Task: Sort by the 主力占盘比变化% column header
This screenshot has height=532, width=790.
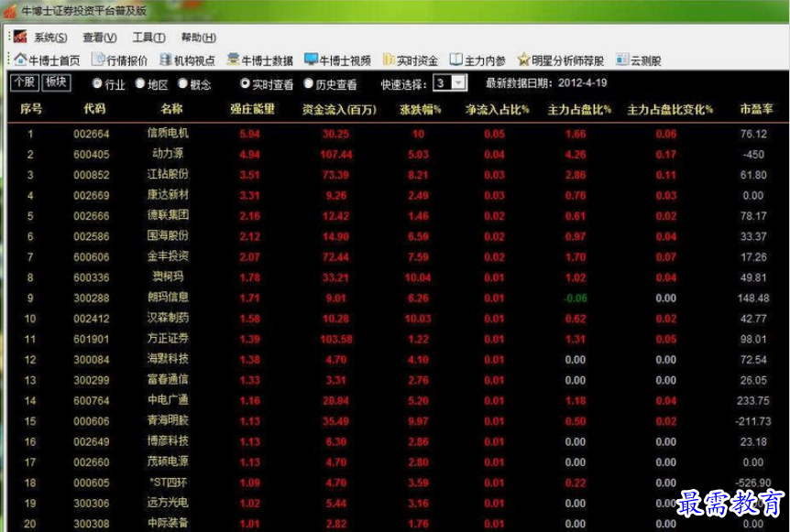Action: [670, 109]
